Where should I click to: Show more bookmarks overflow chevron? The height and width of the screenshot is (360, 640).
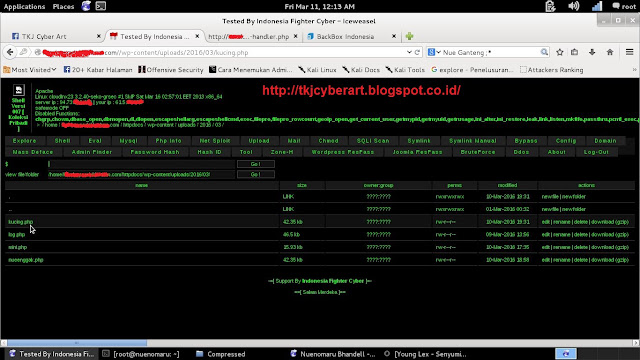(x=634, y=70)
